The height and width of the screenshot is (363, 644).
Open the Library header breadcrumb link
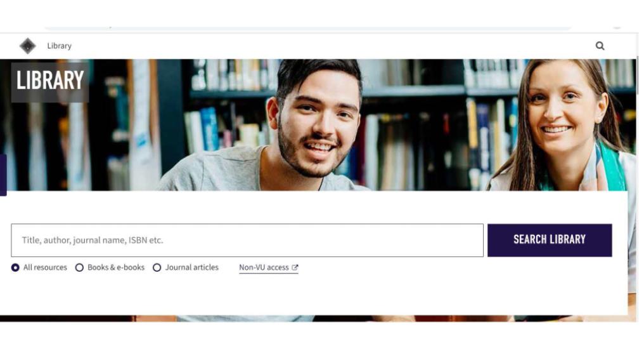[x=60, y=46]
